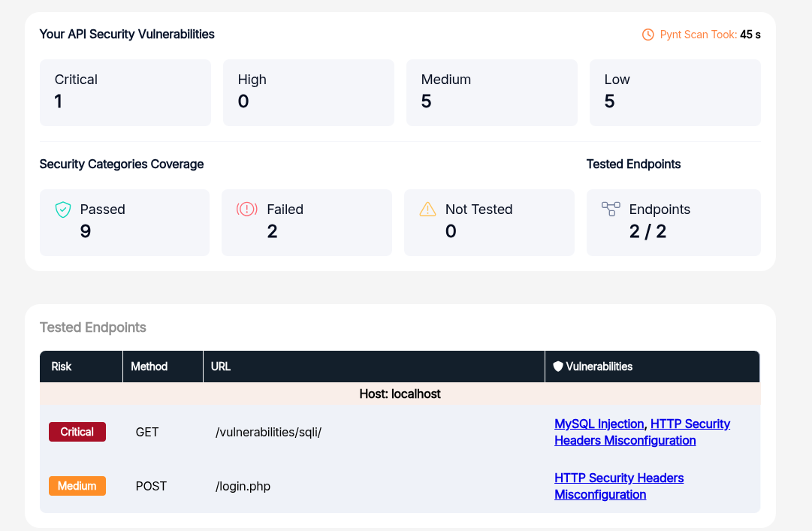Screen dimensions: 812x531
Task: Click the Host: localhost group row
Action: (400, 394)
